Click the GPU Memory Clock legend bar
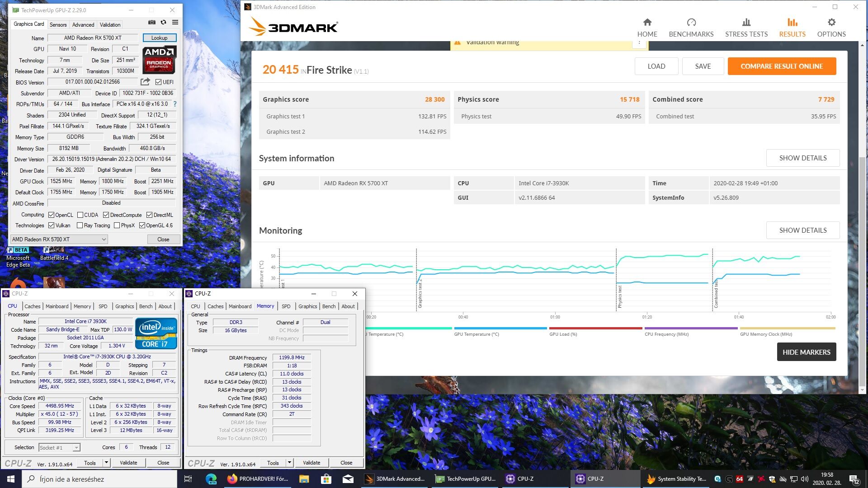 click(787, 328)
